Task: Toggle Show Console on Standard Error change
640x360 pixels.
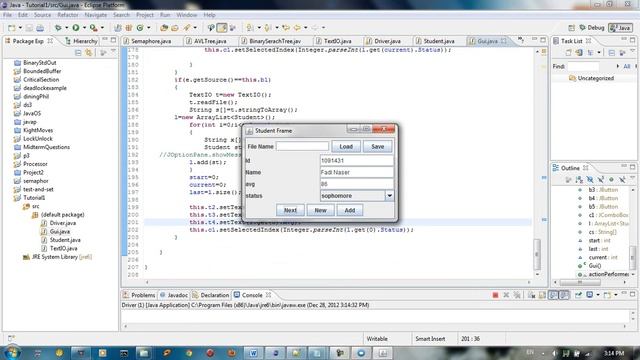Action: pyautogui.click(x=564, y=295)
